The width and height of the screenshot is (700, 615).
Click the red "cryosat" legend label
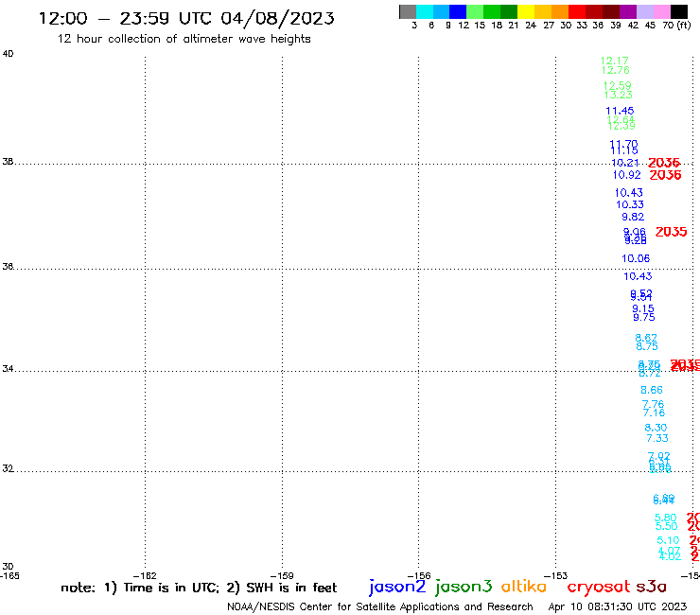[598, 588]
